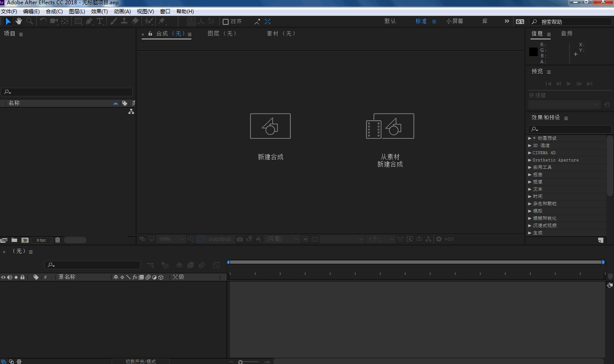Select the Clone Stamp tool
Image resolution: width=614 pixels, height=364 pixels.
coord(124,21)
